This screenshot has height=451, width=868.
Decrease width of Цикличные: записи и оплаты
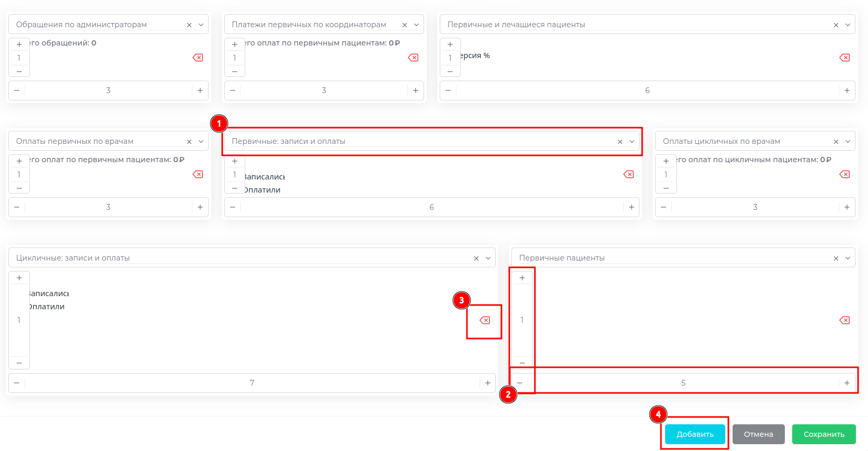pyautogui.click(x=17, y=382)
